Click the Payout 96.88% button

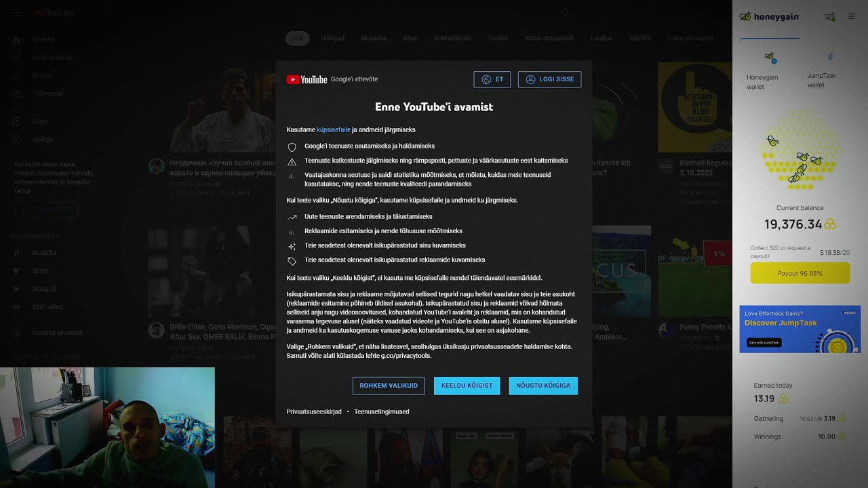tap(800, 273)
